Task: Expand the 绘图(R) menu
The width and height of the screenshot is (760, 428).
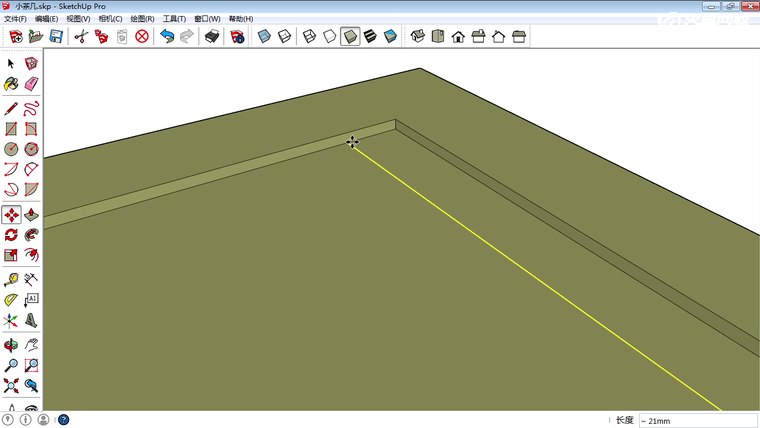Action: click(143, 19)
